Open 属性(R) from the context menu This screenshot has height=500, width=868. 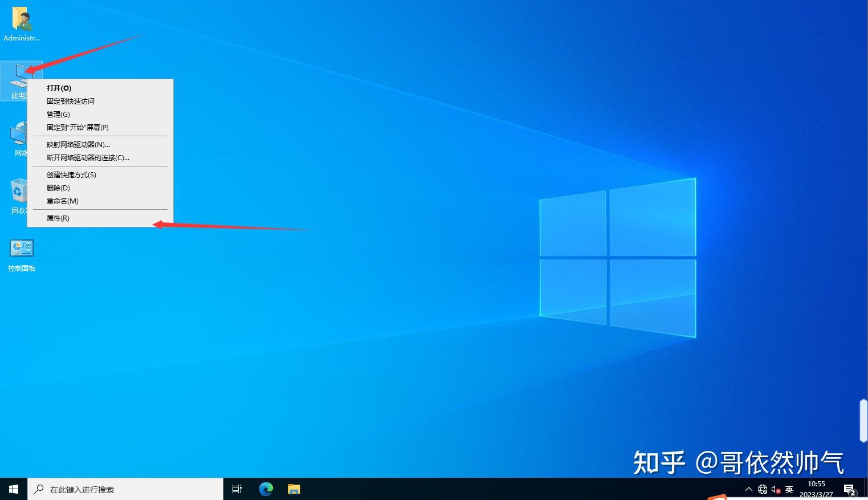(100, 218)
